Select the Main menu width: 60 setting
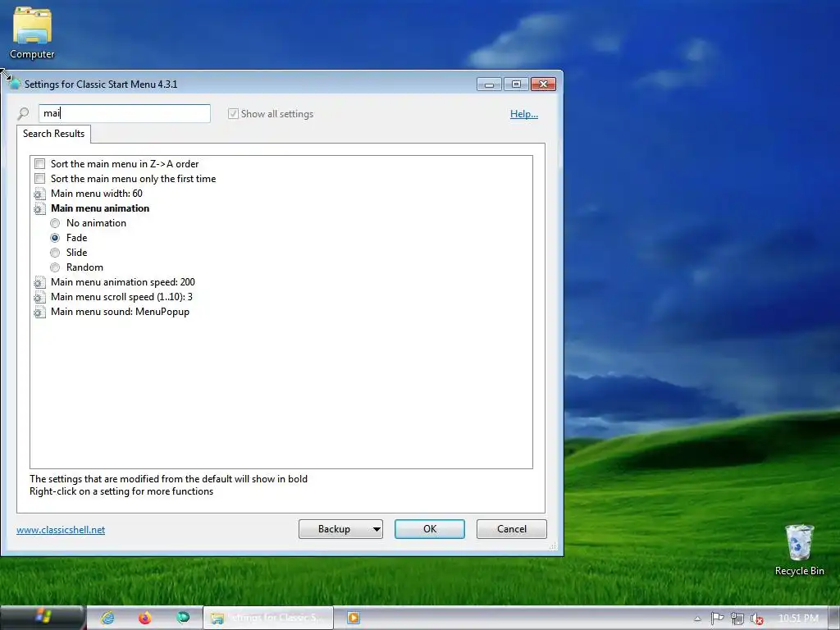 point(97,194)
